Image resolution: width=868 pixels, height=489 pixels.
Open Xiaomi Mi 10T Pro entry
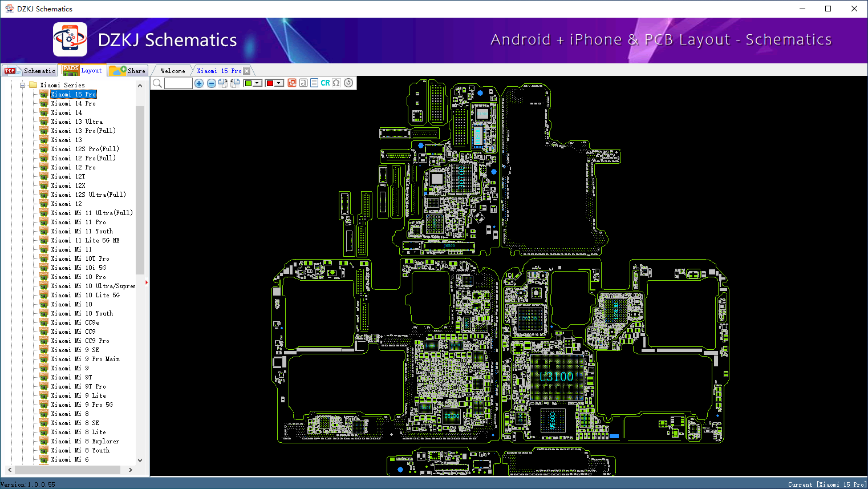(x=80, y=258)
